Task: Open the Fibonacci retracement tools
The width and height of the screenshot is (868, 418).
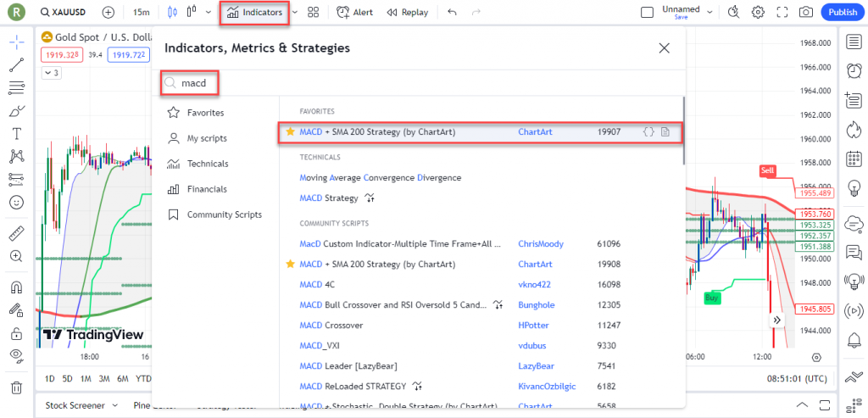Action: 17,87
